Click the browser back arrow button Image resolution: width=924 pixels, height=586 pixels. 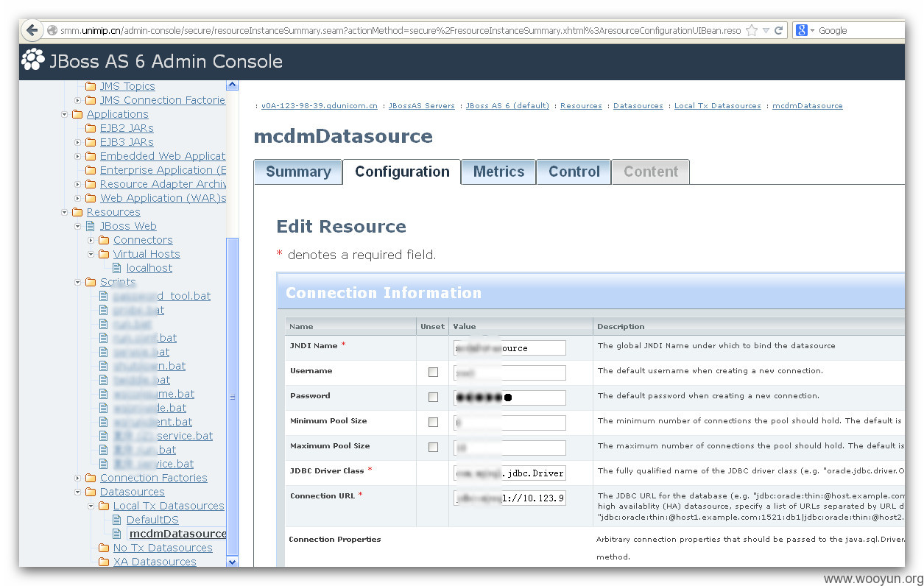point(32,31)
